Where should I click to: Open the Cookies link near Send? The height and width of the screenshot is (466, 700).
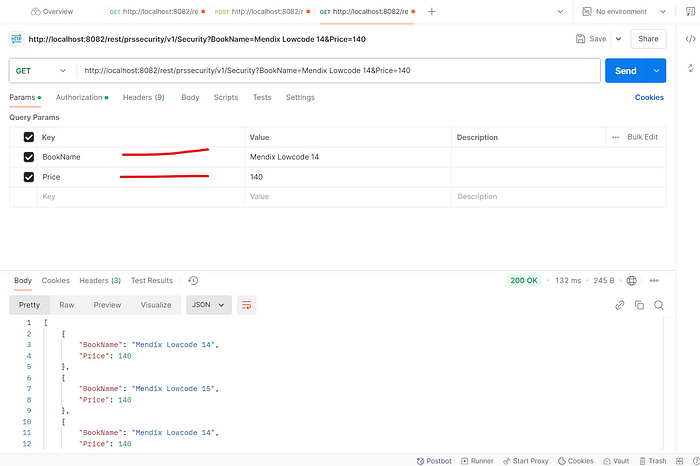point(649,97)
